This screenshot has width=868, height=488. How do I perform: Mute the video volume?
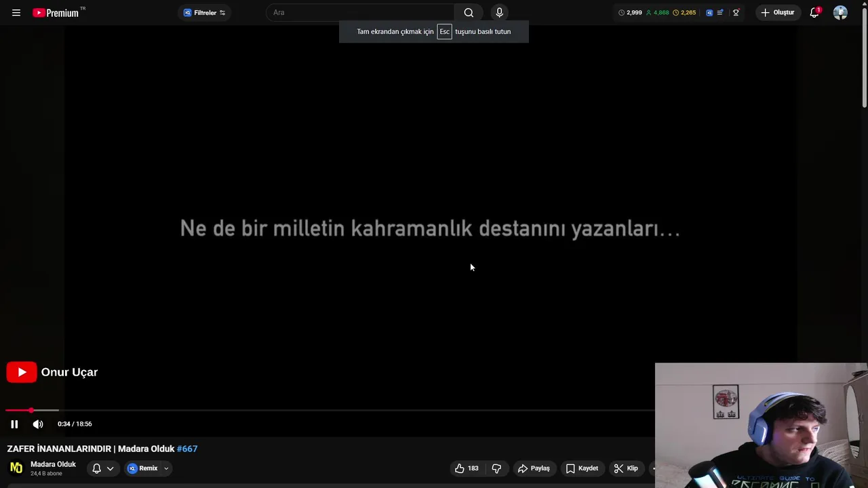[38, 424]
